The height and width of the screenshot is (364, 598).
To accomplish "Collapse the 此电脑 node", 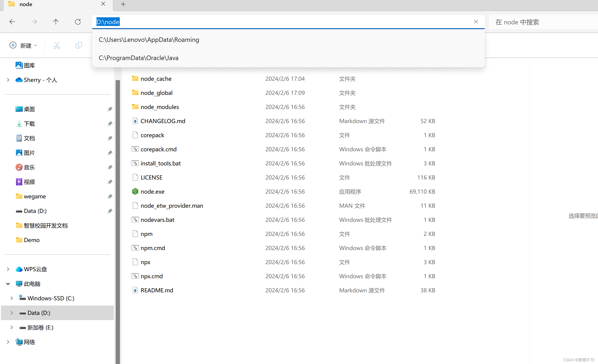I will click(8, 284).
